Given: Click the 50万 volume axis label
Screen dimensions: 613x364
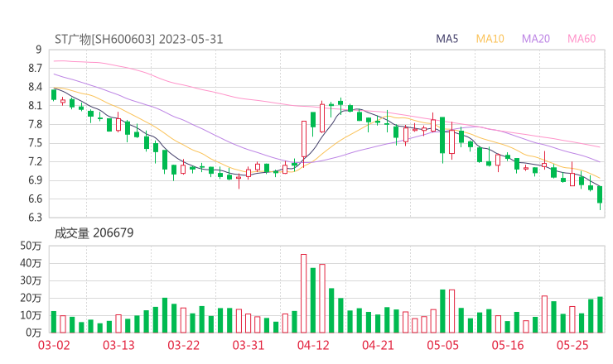Looking at the screenshot, I should (31, 246).
